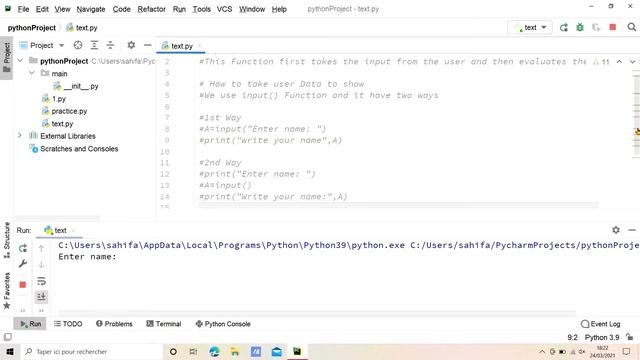Open Search Everywhere magnifier icon
This screenshot has height=360, width=640.
coord(631,27)
